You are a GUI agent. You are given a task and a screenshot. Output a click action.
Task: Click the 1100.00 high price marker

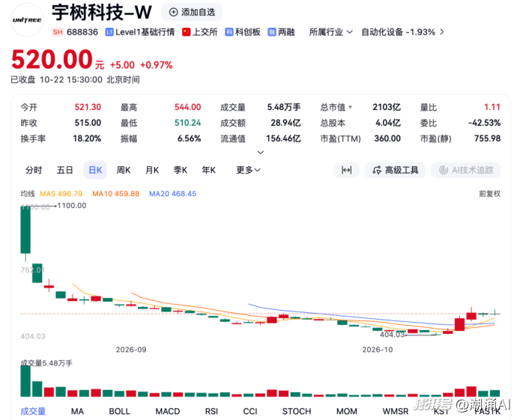coord(71,206)
